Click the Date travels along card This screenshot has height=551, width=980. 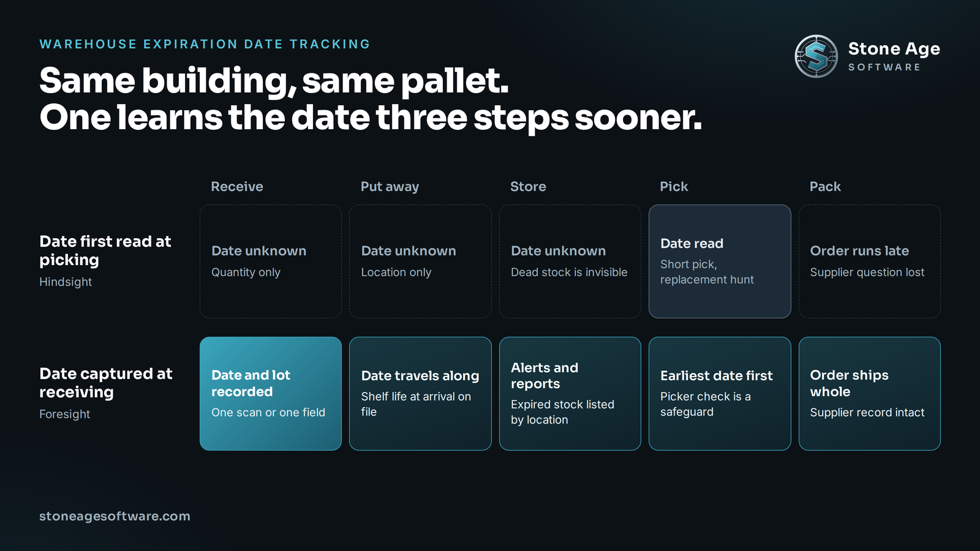click(420, 394)
